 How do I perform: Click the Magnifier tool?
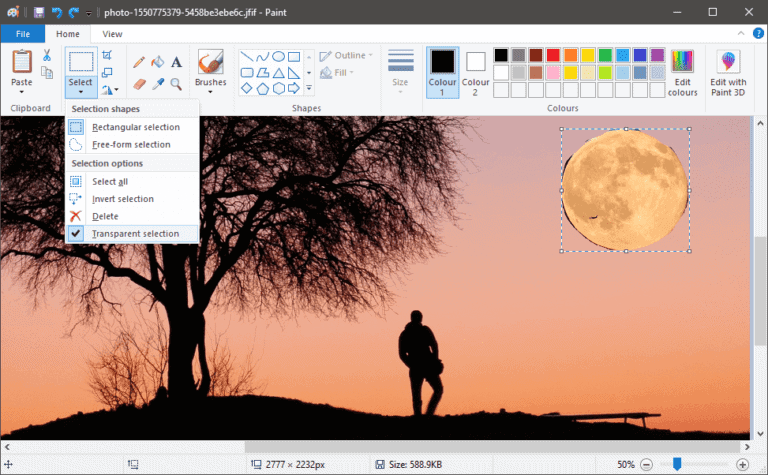176,83
